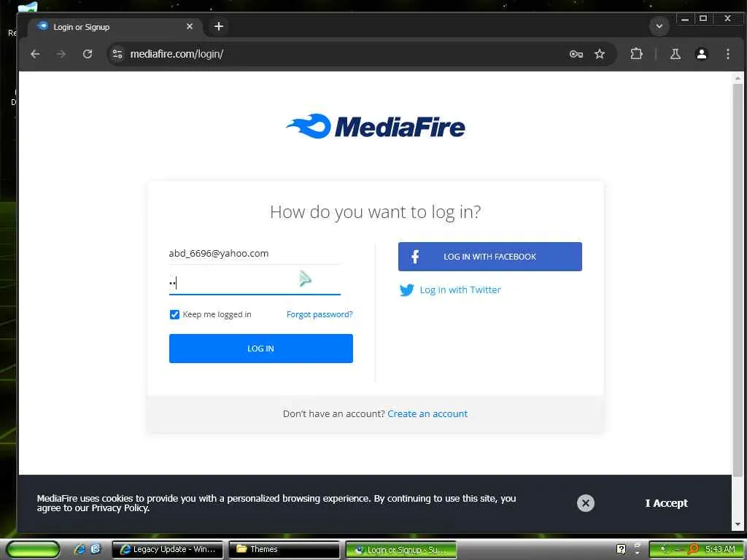
Task: Uncheck Keep me logged in
Action: (x=174, y=314)
